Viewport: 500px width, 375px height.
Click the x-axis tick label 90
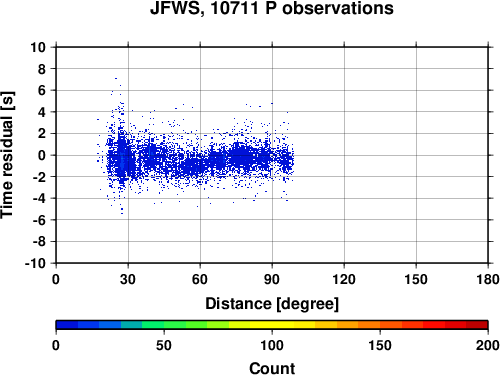[272, 279]
